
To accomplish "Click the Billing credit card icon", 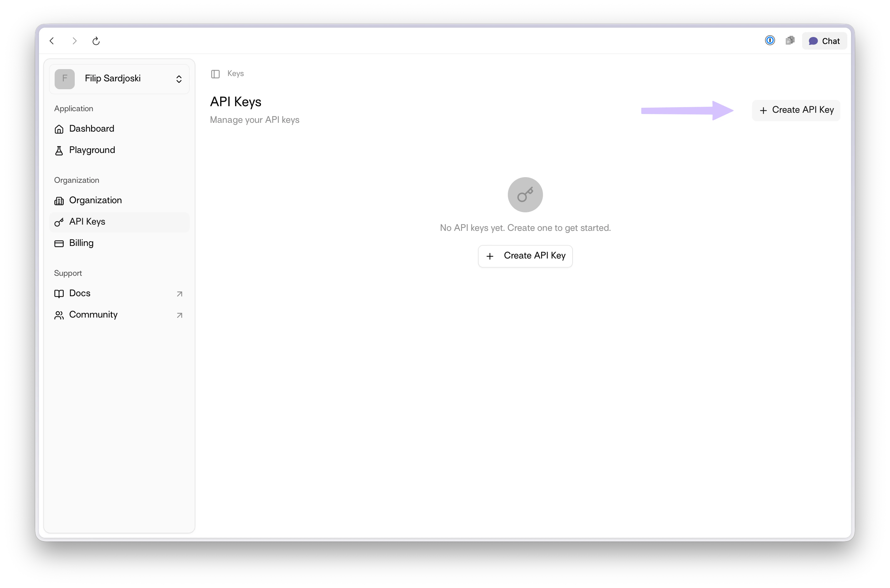I will click(x=59, y=244).
